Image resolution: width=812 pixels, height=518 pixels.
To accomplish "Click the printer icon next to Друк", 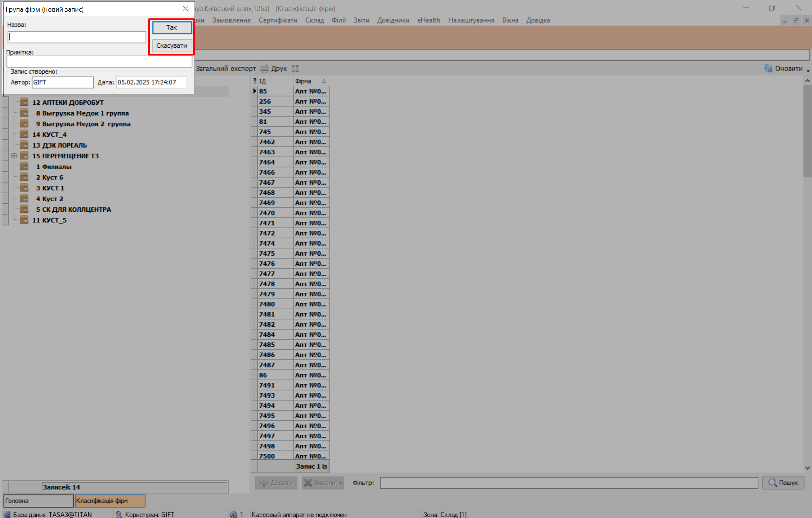I will [265, 68].
